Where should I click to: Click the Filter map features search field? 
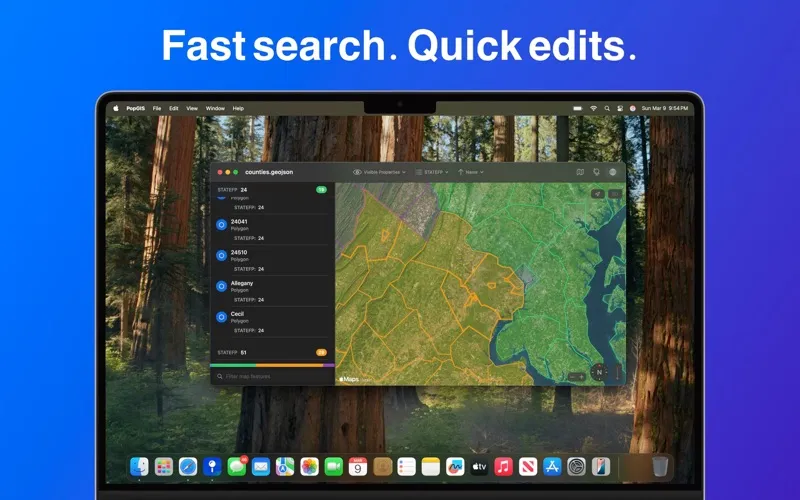[x=272, y=376]
